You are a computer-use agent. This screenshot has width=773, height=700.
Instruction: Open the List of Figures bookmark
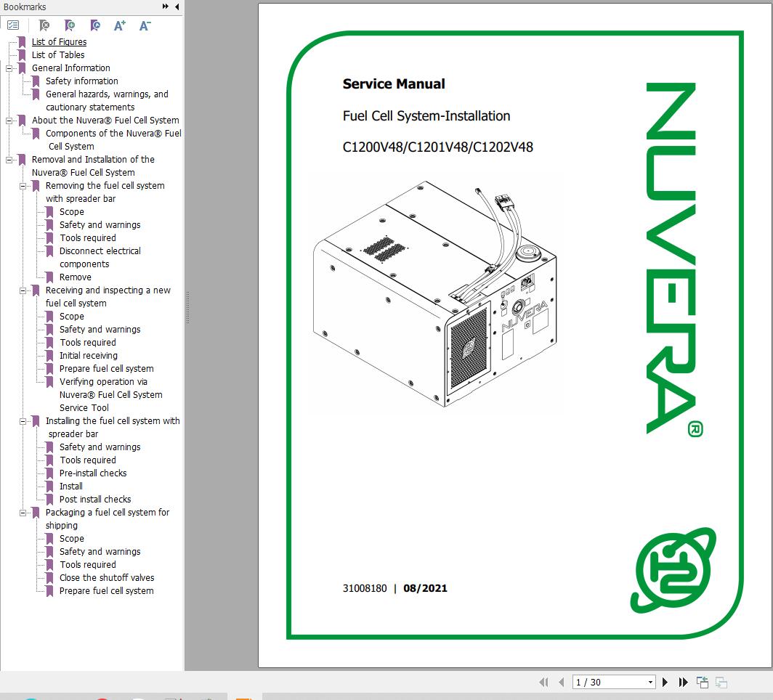pos(59,42)
